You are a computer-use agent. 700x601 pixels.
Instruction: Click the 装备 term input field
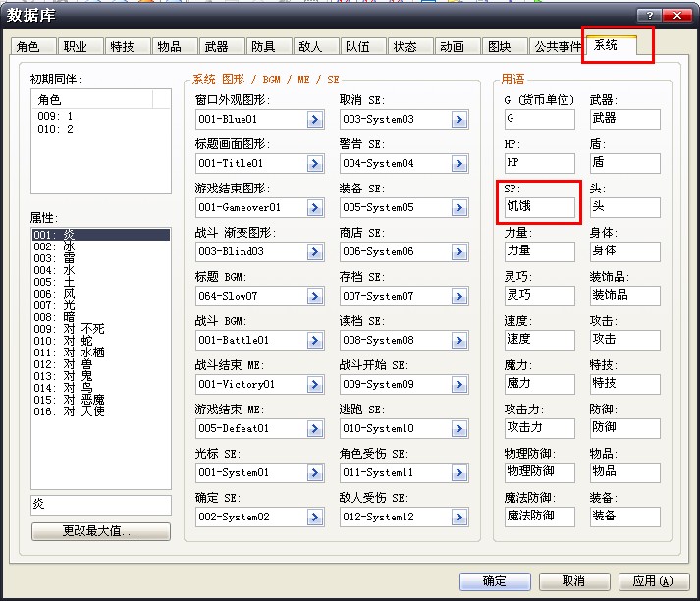(625, 517)
